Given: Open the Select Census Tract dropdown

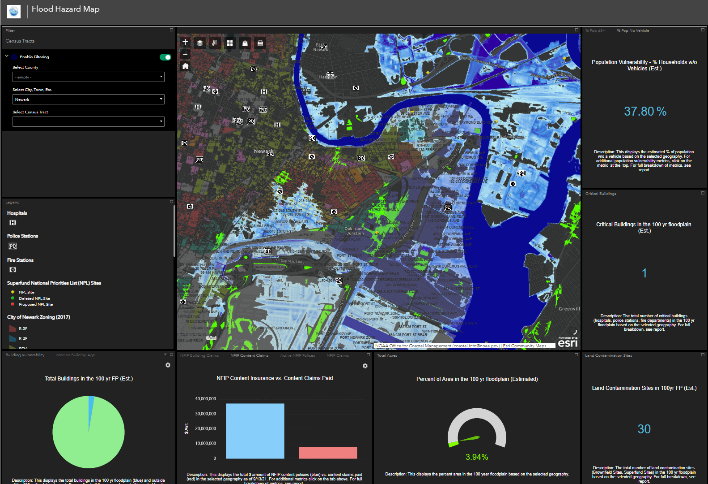Looking at the screenshot, I should coord(88,122).
